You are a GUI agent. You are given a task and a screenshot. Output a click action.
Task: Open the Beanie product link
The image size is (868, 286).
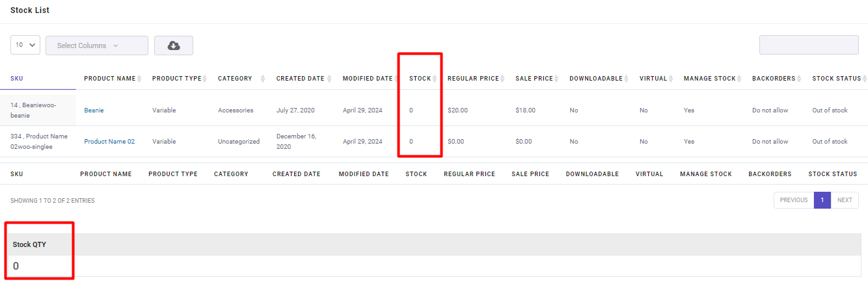(x=94, y=110)
